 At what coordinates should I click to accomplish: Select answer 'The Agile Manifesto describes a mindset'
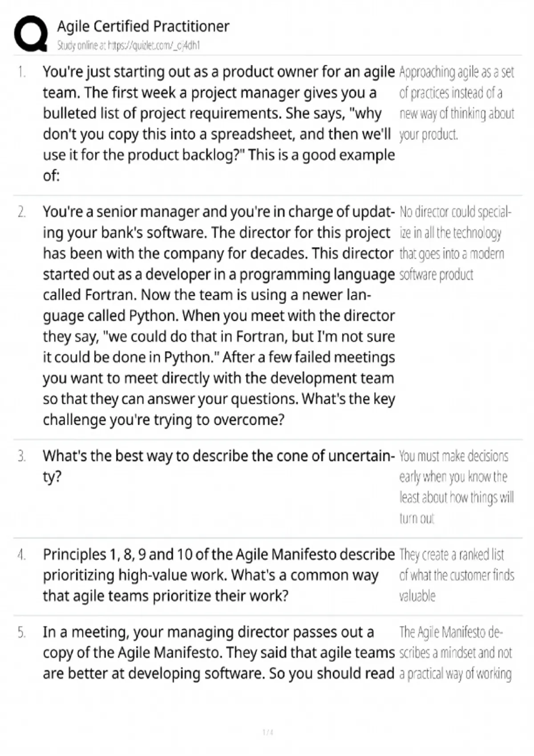[456, 652]
